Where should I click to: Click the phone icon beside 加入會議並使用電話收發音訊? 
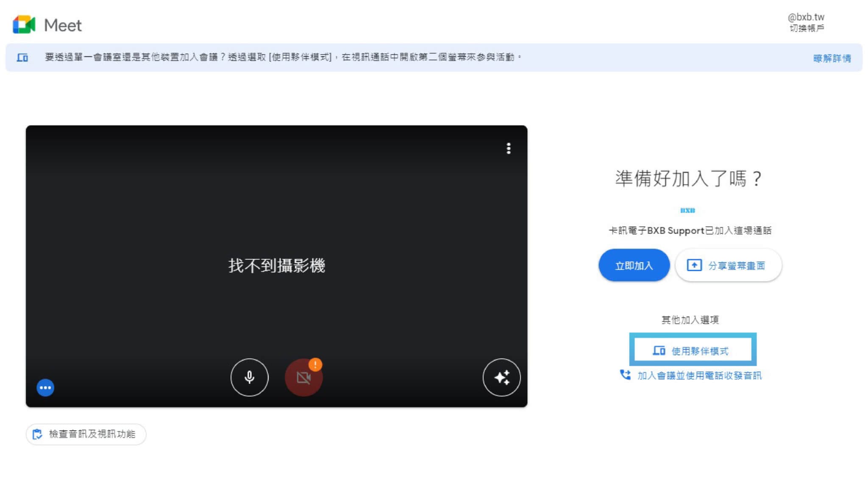coord(625,375)
